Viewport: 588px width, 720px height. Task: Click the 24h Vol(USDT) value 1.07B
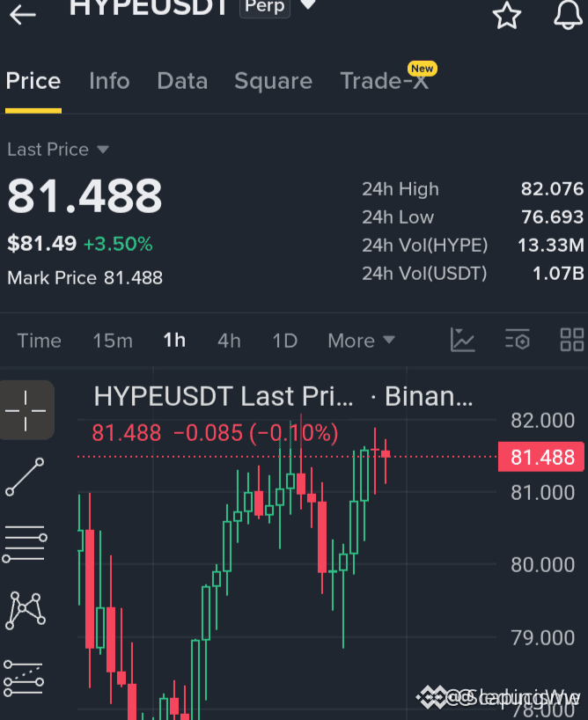pos(558,273)
